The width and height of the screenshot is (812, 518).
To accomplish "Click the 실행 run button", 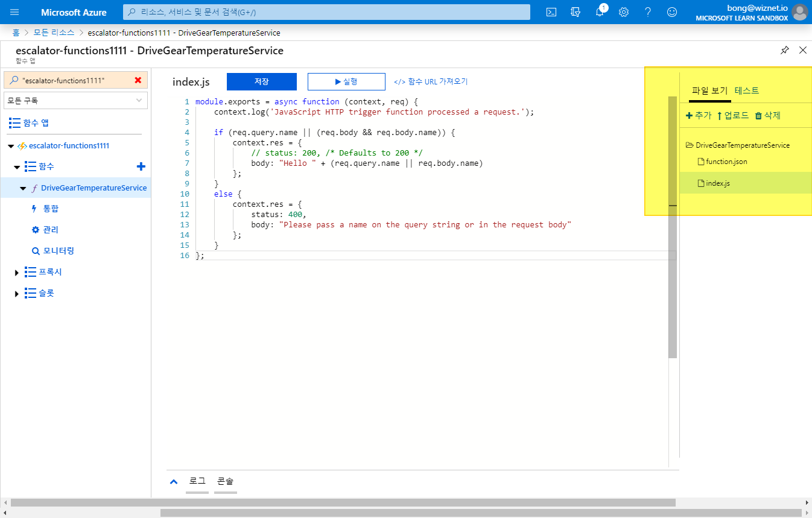I will click(346, 81).
